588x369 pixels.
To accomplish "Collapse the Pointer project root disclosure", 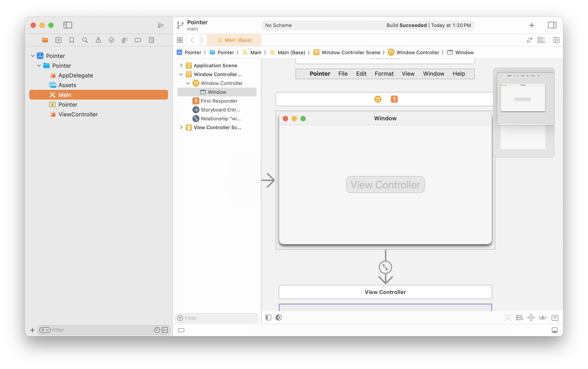I will (x=33, y=56).
